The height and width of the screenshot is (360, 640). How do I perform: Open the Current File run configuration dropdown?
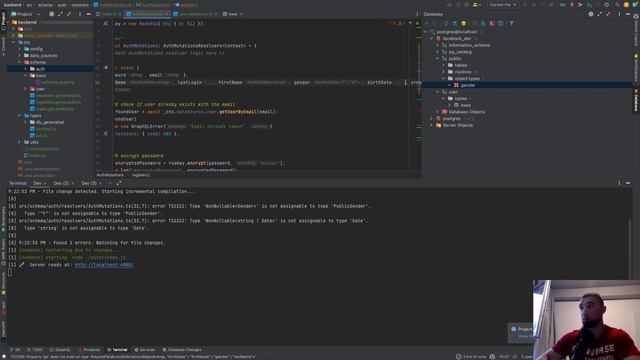(x=503, y=5)
